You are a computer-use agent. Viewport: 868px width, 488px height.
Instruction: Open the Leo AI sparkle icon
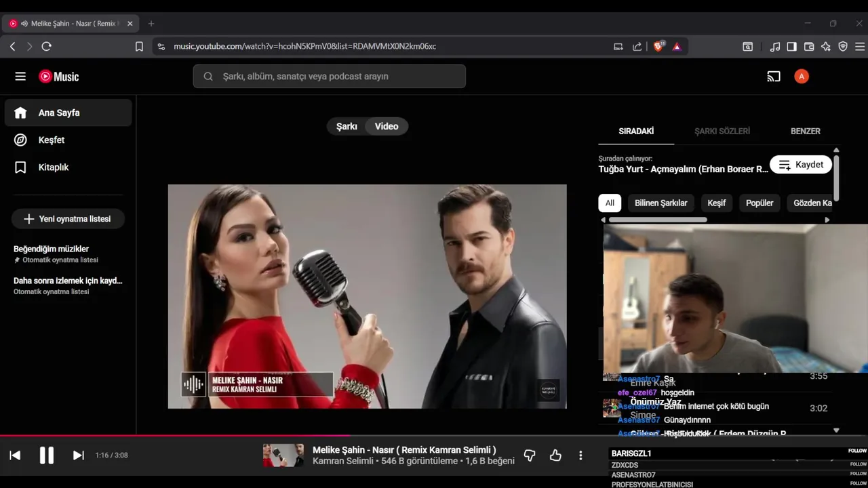pyautogui.click(x=825, y=46)
